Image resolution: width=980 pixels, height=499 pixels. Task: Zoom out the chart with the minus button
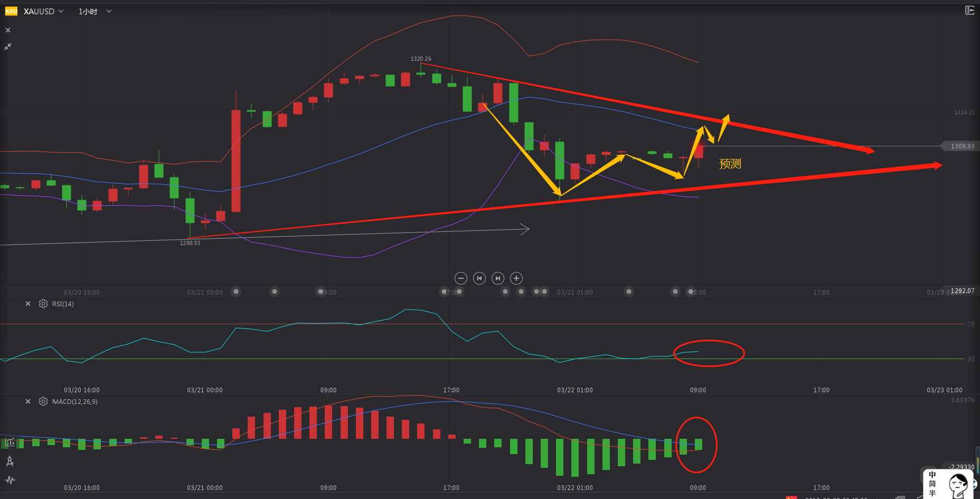click(x=461, y=278)
